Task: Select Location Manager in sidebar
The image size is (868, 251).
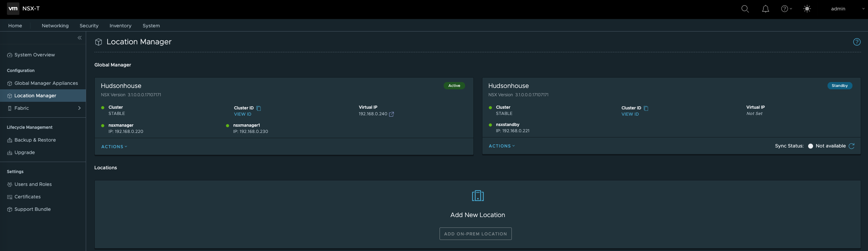Action: [x=43, y=96]
